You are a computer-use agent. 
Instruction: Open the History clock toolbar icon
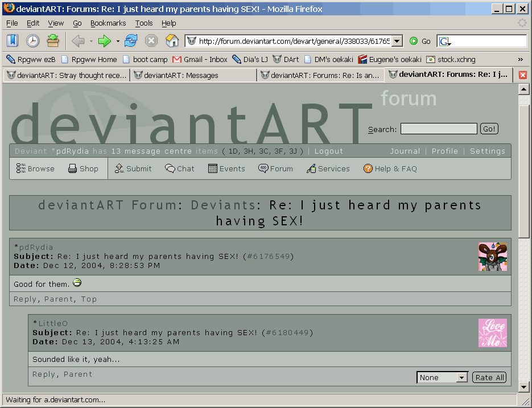click(32, 41)
